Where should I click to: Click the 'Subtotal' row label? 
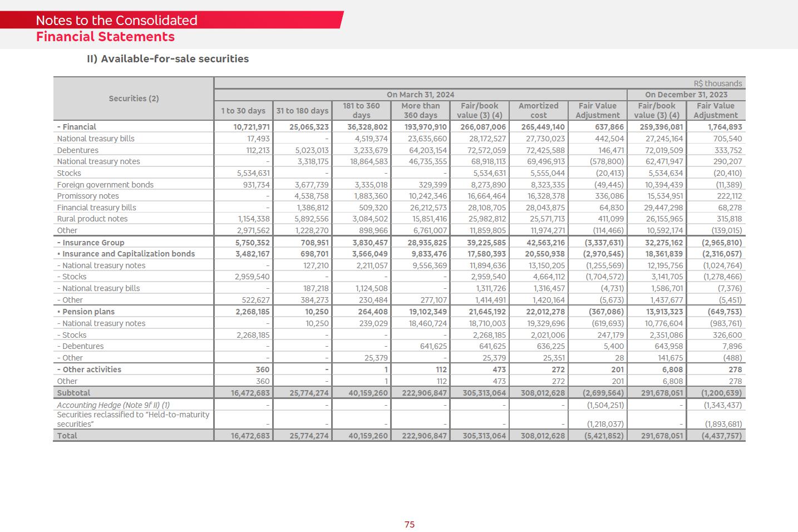[x=73, y=393]
